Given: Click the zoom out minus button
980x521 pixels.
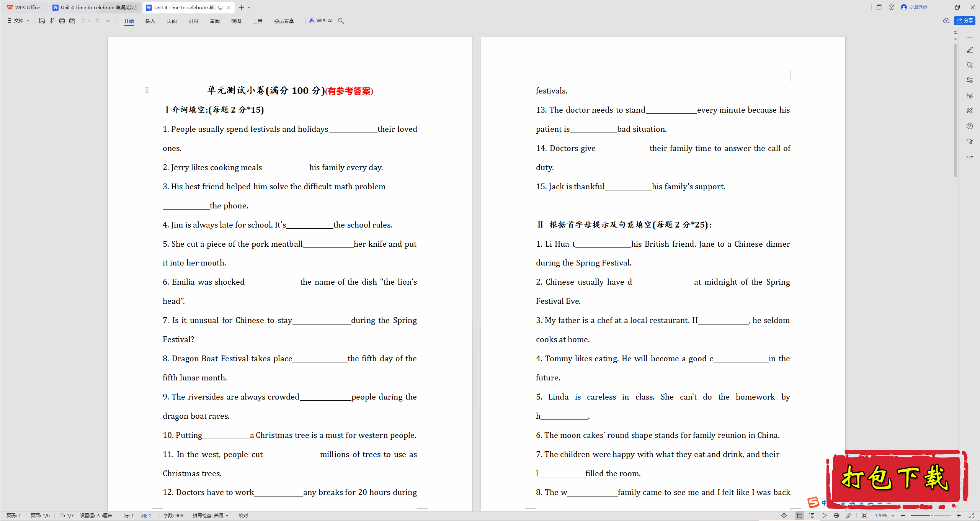Looking at the screenshot, I should (x=903, y=516).
